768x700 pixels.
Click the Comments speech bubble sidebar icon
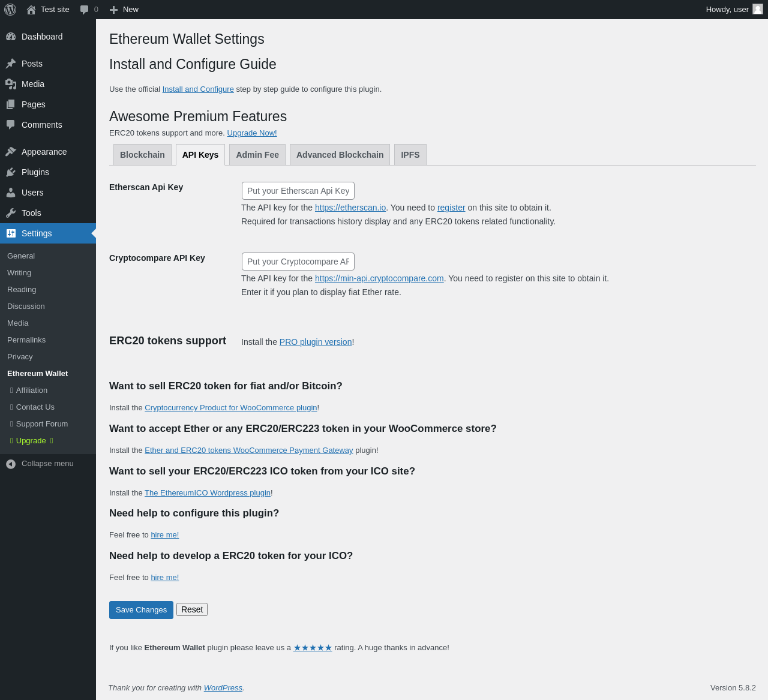[11, 125]
